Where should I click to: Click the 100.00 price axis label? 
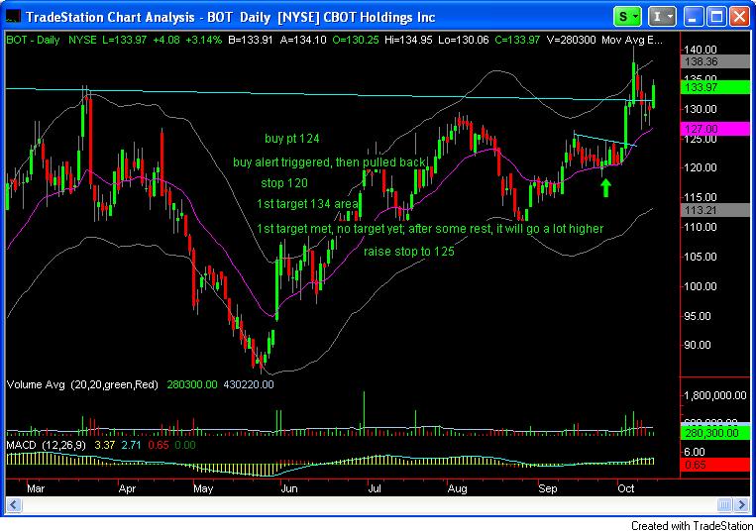[701, 286]
